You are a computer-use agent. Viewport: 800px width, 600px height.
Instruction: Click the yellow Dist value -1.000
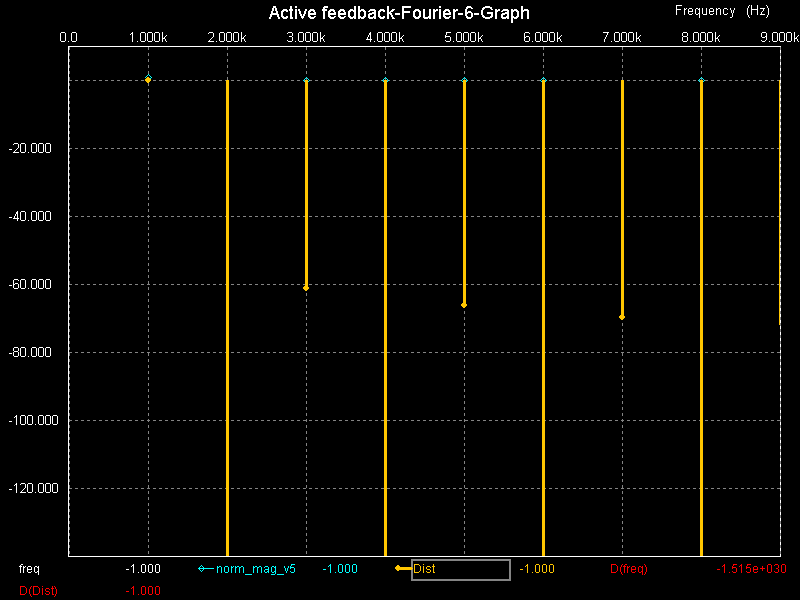537,569
